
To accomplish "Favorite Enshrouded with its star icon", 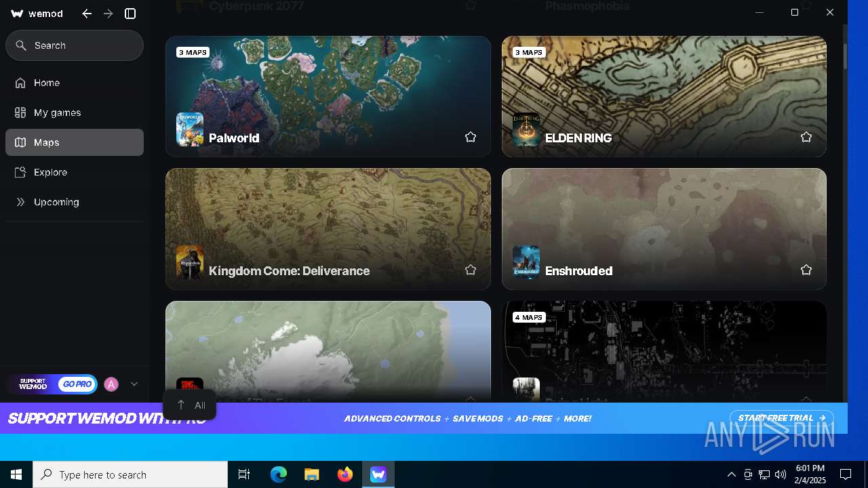I will point(806,270).
